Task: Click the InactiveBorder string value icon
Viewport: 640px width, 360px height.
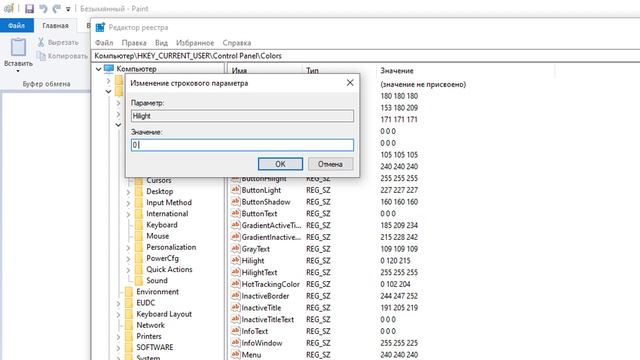Action: point(236,296)
